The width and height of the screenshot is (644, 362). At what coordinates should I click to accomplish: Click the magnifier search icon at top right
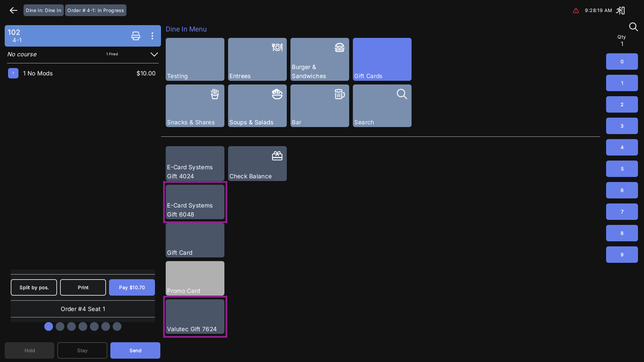click(633, 27)
